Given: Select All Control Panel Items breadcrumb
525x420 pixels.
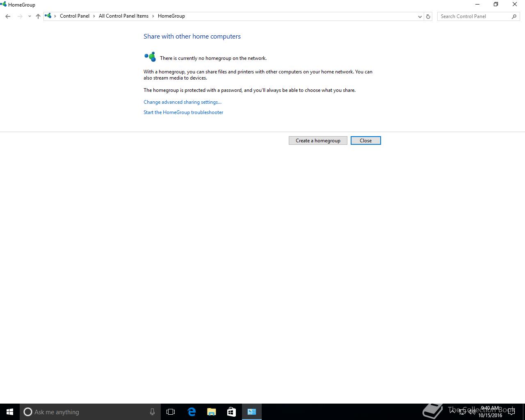Looking at the screenshot, I should pyautogui.click(x=123, y=16).
